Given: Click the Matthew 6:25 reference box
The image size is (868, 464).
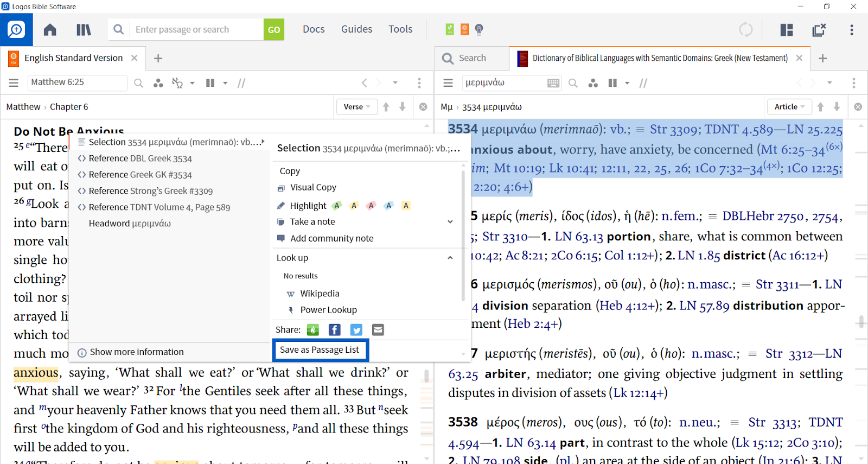Looking at the screenshot, I should coord(77,82).
